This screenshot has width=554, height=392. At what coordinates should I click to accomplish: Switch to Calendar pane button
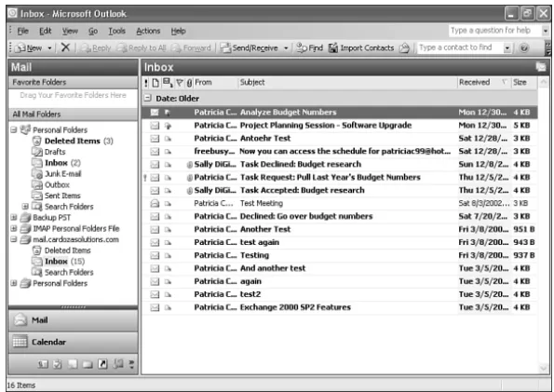click(x=73, y=342)
